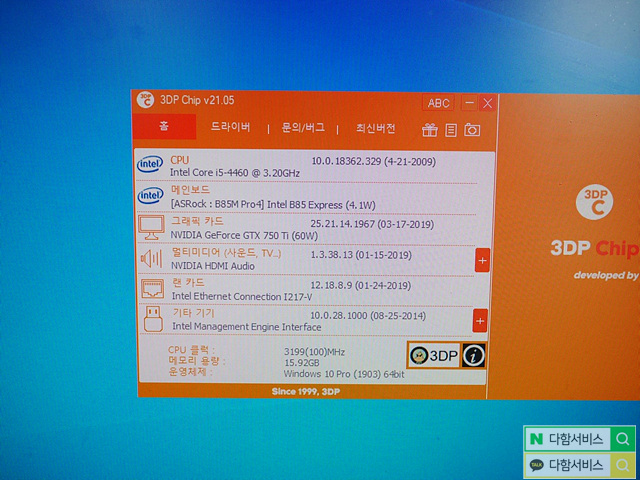Screen dimensions: 640x480
Task: Click the monitor icon for 그래픽 카드
Action: coord(151,228)
